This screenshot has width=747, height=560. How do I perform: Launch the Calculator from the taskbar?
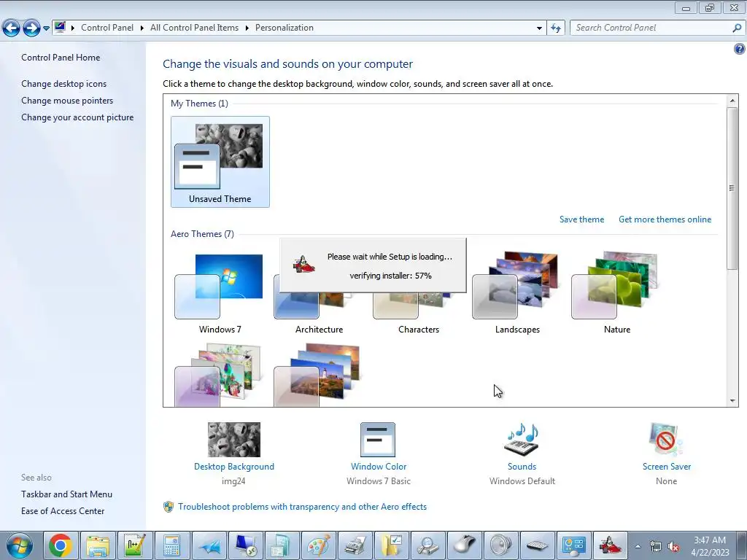[x=171, y=545]
